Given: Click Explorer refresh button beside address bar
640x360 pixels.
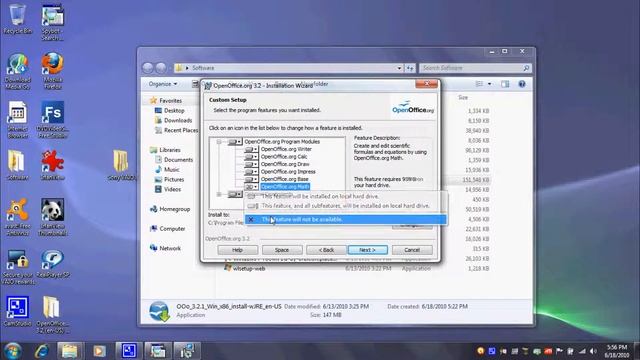Looking at the screenshot, I should coord(410,68).
